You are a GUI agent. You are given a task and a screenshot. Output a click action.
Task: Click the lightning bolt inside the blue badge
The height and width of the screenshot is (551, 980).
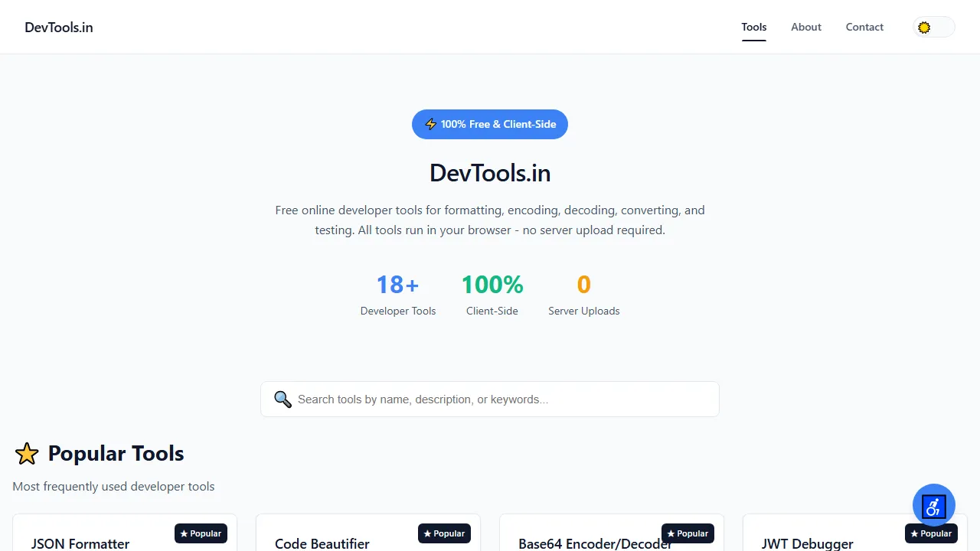click(x=430, y=124)
